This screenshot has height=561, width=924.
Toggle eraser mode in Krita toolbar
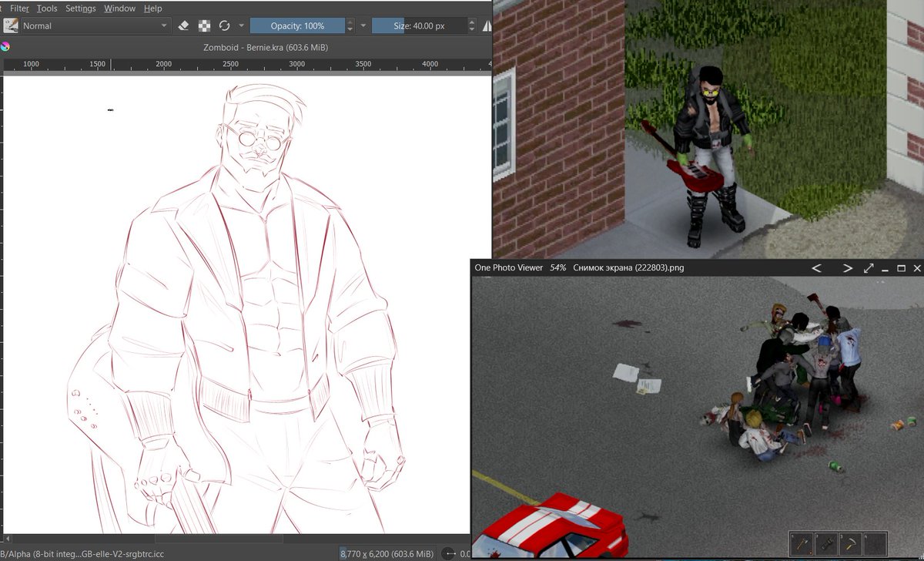(x=183, y=25)
